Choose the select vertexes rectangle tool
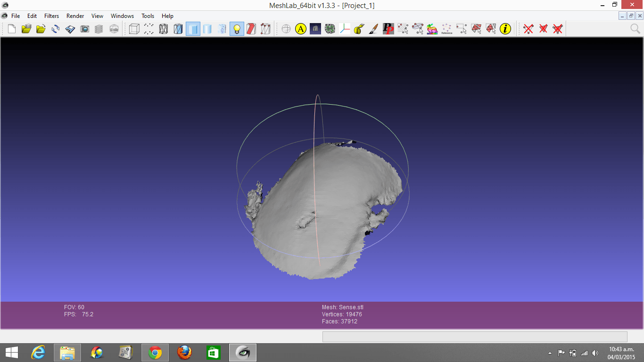Image resolution: width=644 pixels, height=362 pixels. (x=462, y=29)
